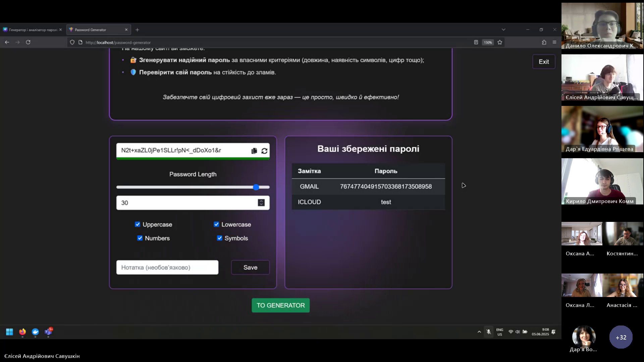Screen dimensions: 644x362
Task: Toggle reader view icon in address bar
Action: coord(476,42)
